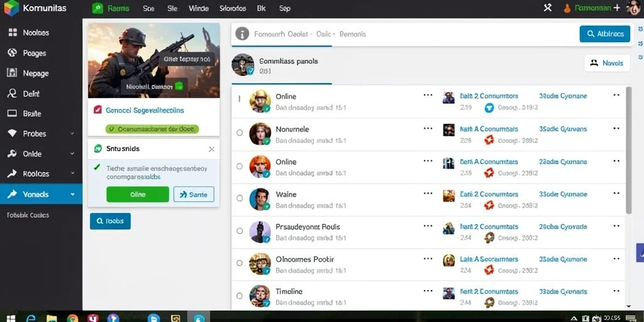Image resolution: width=644 pixels, height=322 pixels.
Task: Open the three-dot menu next to Walne
Action: click(x=428, y=193)
